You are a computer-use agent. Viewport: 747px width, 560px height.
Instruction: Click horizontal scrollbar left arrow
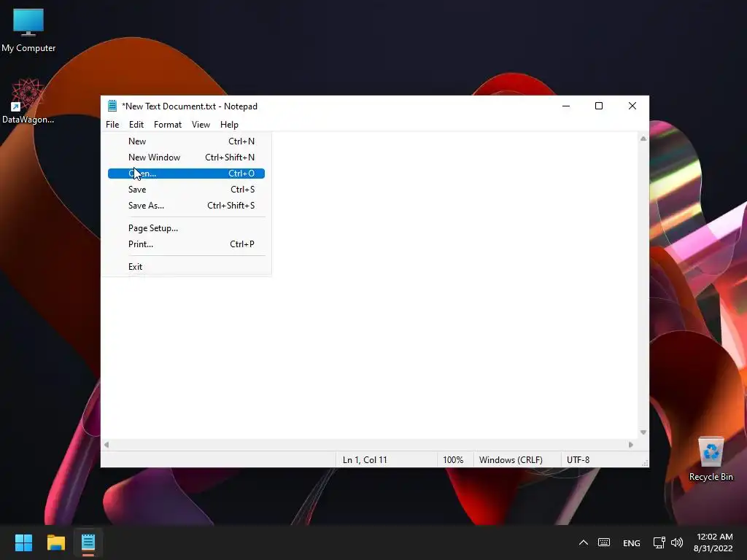click(x=107, y=445)
